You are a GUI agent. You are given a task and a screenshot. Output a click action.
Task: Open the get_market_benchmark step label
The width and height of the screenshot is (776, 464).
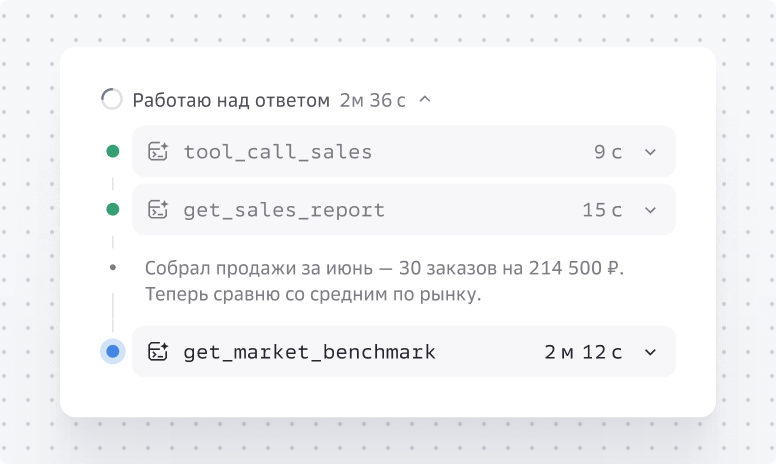[x=309, y=352]
